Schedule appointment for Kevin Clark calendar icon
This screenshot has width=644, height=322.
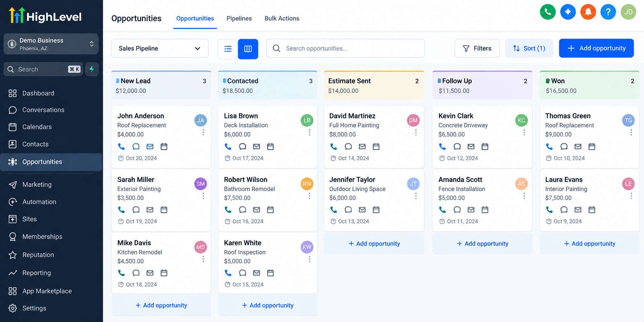[485, 147]
